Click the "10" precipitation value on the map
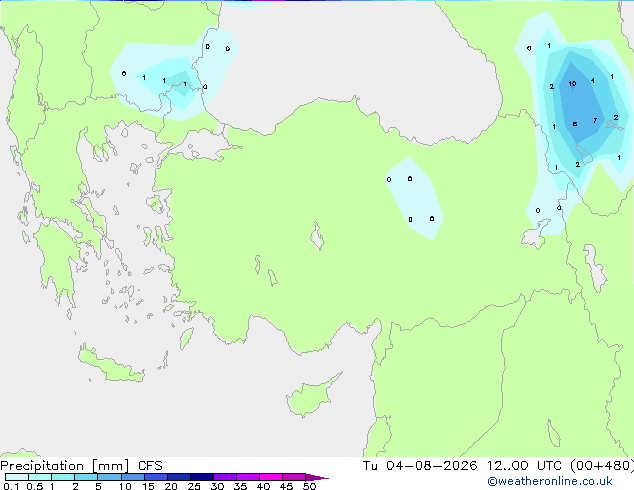 [572, 84]
